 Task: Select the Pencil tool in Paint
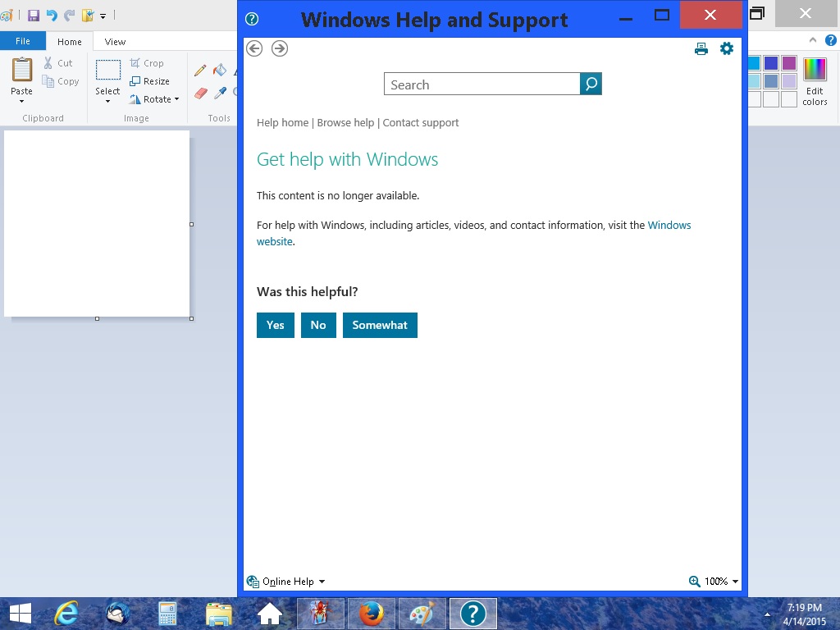(x=200, y=71)
